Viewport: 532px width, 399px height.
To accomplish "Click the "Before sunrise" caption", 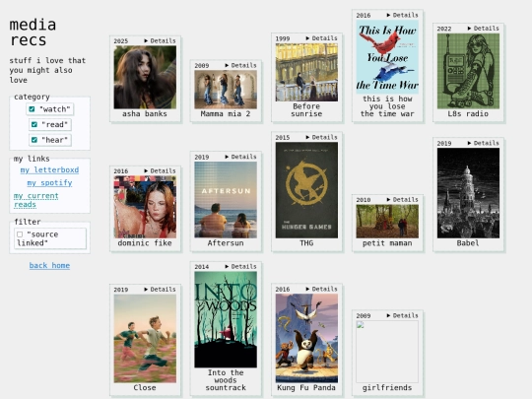I will 306,110.
